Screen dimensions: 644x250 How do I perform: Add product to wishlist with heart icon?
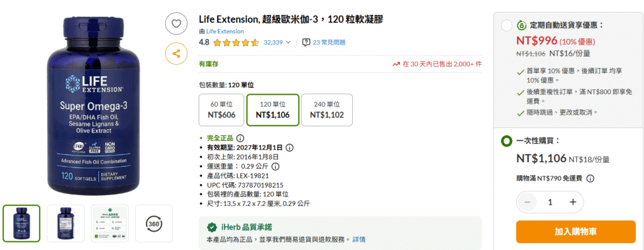(x=176, y=24)
